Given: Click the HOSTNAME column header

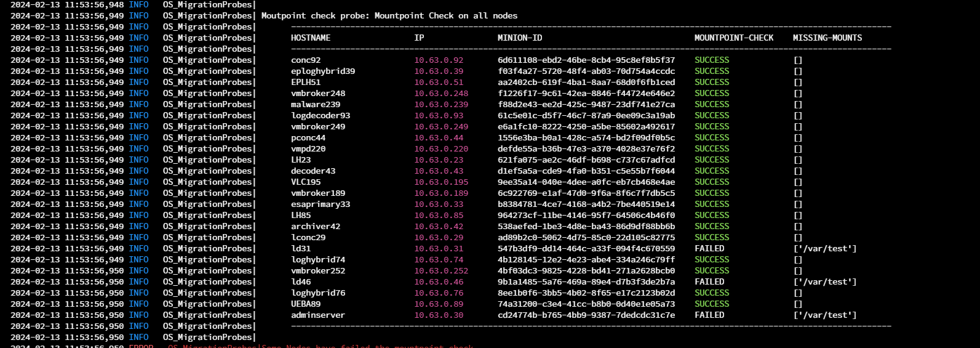Looking at the screenshot, I should (x=311, y=38).
